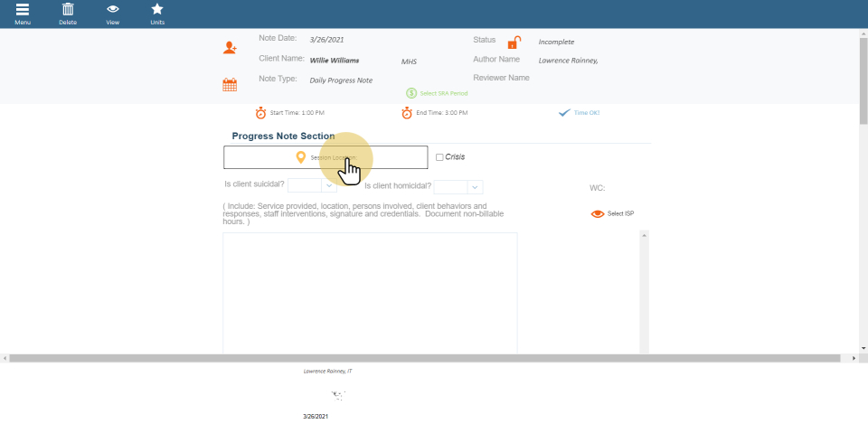Viewport: 868px width, 424px height.
Task: Click the End Time stopwatch icon
Action: (408, 113)
